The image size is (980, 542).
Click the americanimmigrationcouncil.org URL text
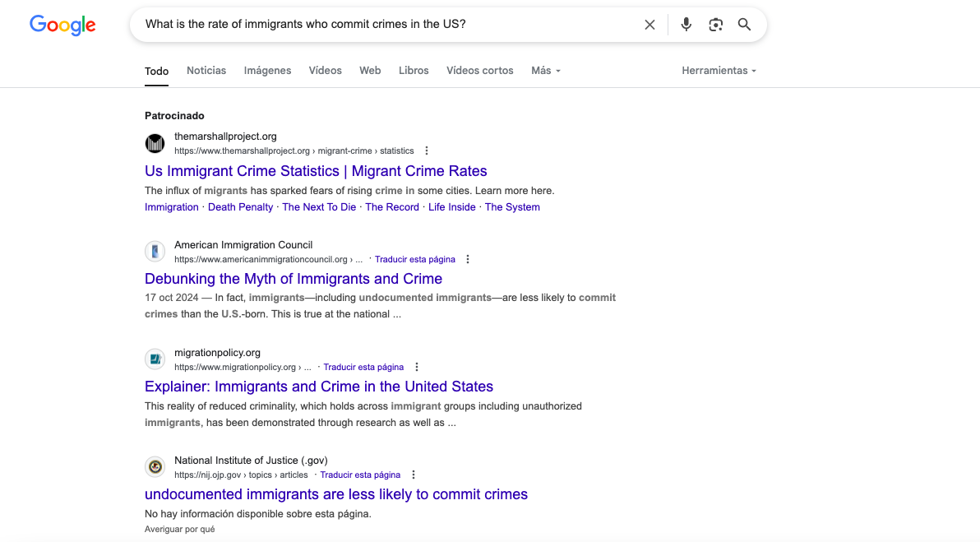pos(268,259)
